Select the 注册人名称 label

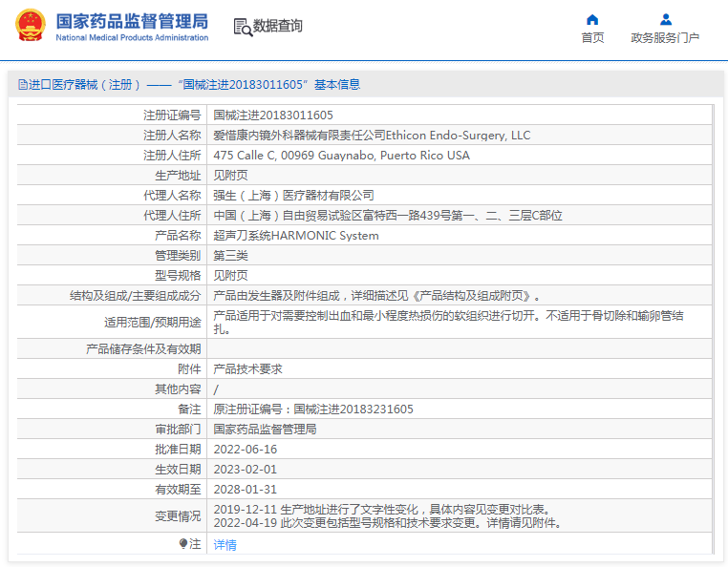pyautogui.click(x=172, y=135)
